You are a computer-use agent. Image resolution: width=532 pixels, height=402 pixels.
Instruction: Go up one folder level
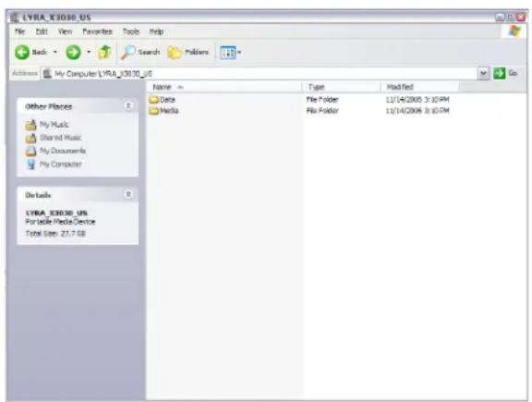click(x=104, y=53)
